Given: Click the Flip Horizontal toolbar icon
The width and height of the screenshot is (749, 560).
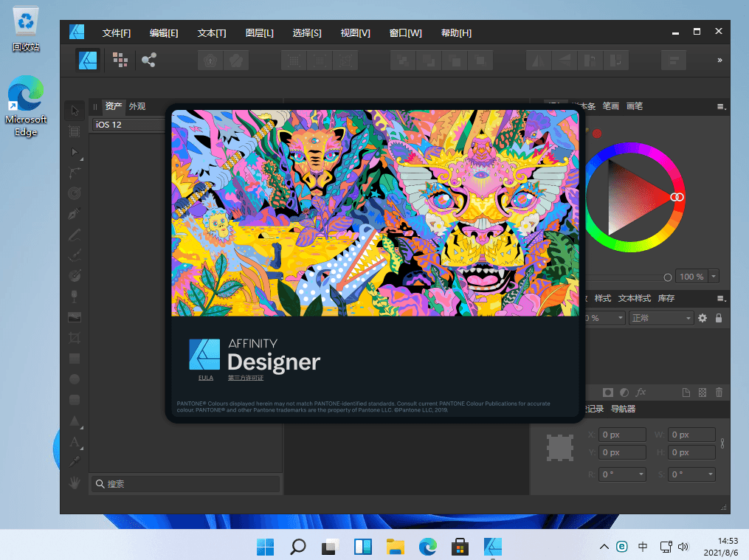Looking at the screenshot, I should [539, 61].
